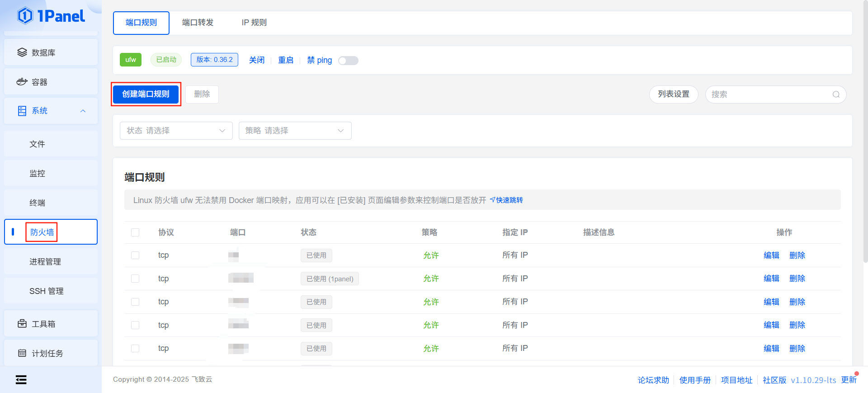Open 进程管理 in the sidebar
868x393 pixels.
(51, 261)
